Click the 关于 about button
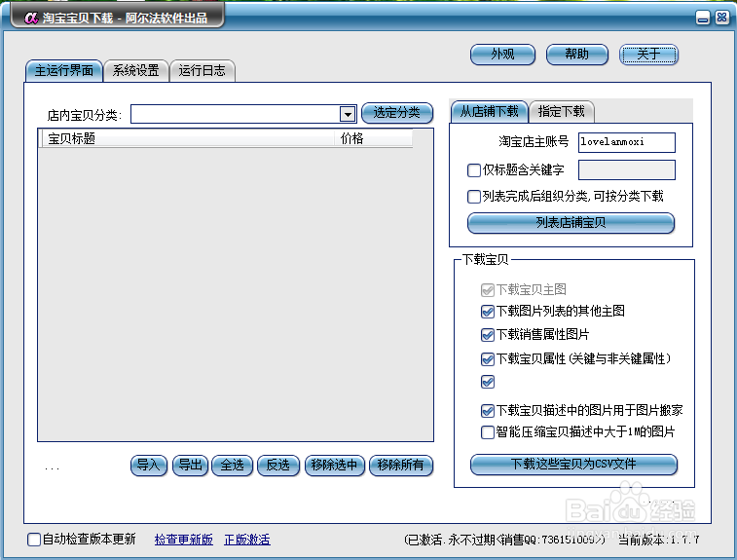The height and width of the screenshot is (560, 737). pyautogui.click(x=648, y=55)
